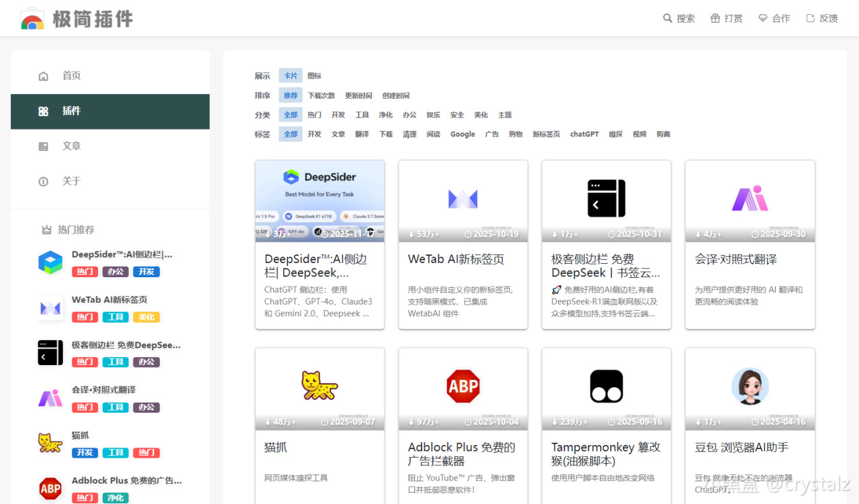This screenshot has width=859, height=504.
Task: Open the 合作 cooperation link in header
Action: click(774, 19)
